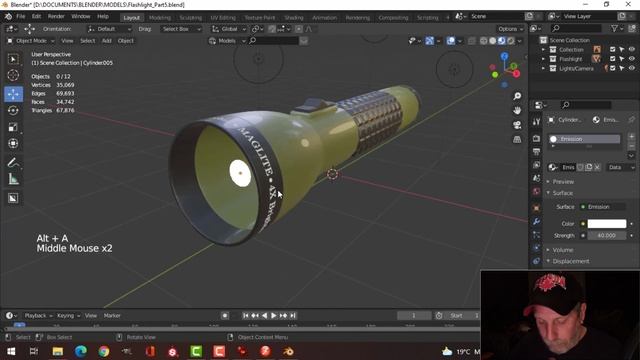Click the Strength 40.000 value slider
Screen dimensions: 640x360
pyautogui.click(x=607, y=236)
